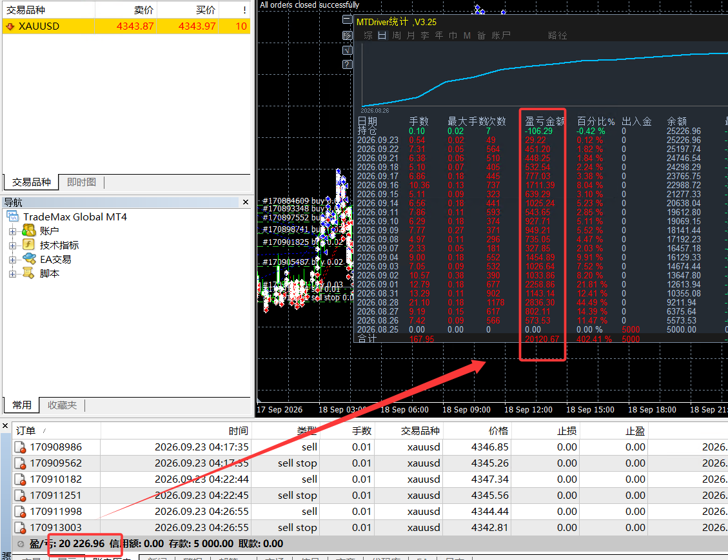Click the order icon for 170911251

click(20, 496)
